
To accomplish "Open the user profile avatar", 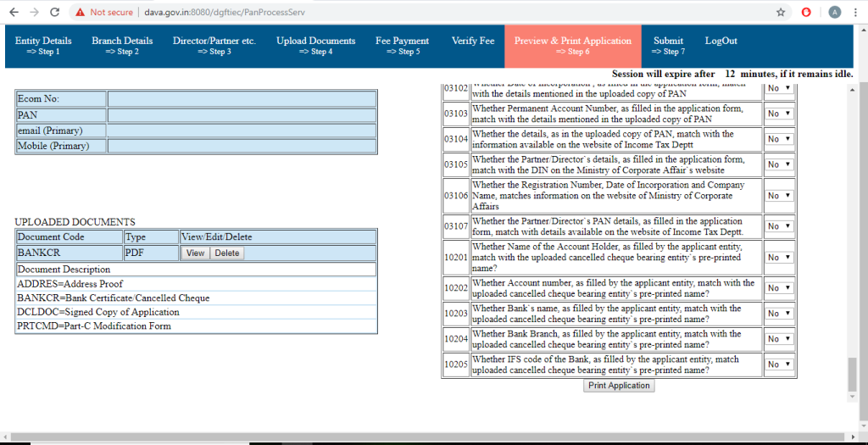I will 834,12.
